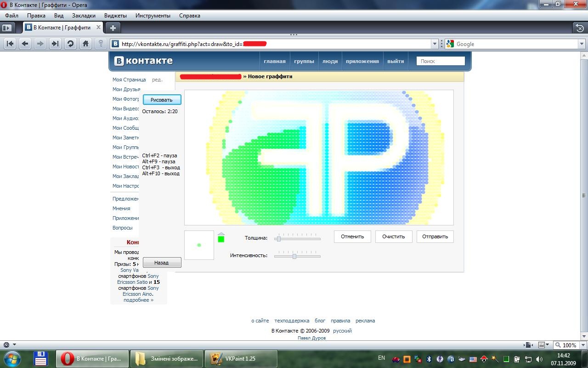Open a new tab with plus button
588x368 pixels.
(113, 28)
